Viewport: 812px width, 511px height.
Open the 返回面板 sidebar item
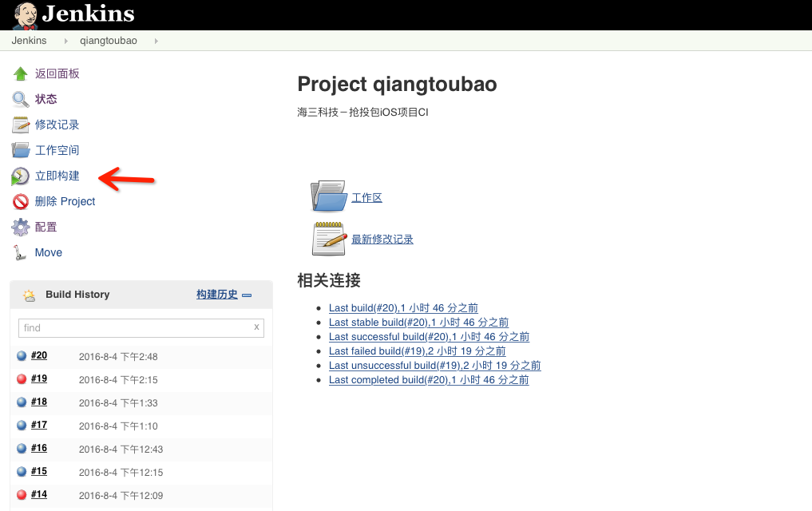(57, 73)
